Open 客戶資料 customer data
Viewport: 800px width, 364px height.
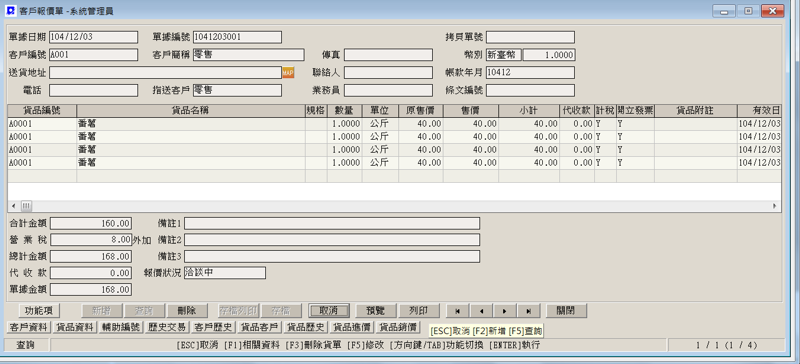tap(30, 327)
